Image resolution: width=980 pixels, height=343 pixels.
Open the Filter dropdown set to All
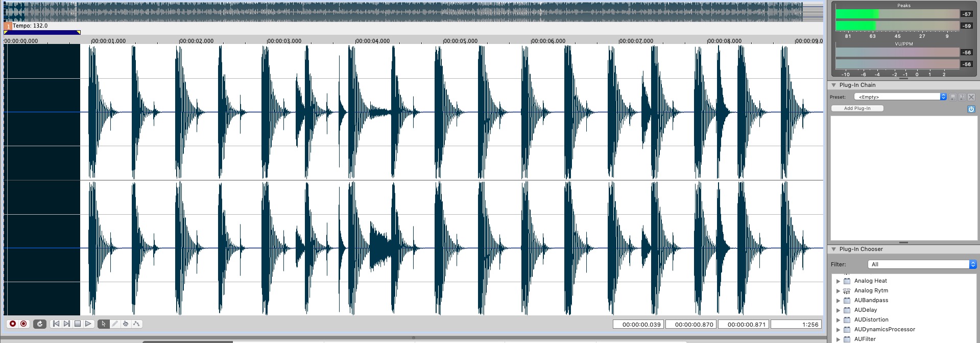pos(922,264)
